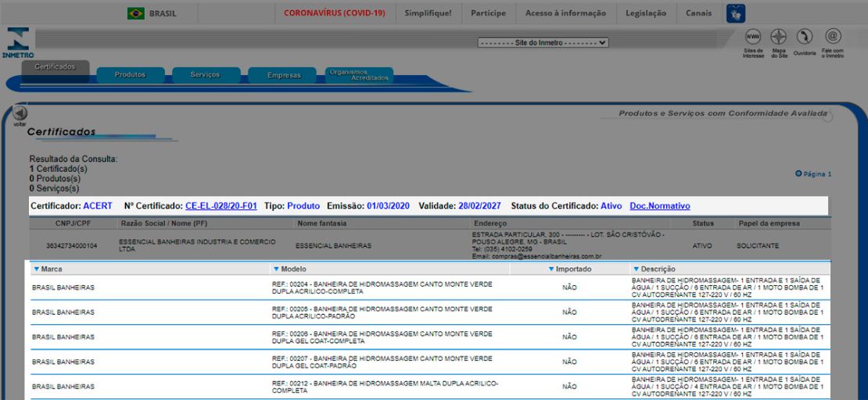The image size is (868, 400).
Task: Open Fale com o Inmetro icon
Action: pos(833,37)
